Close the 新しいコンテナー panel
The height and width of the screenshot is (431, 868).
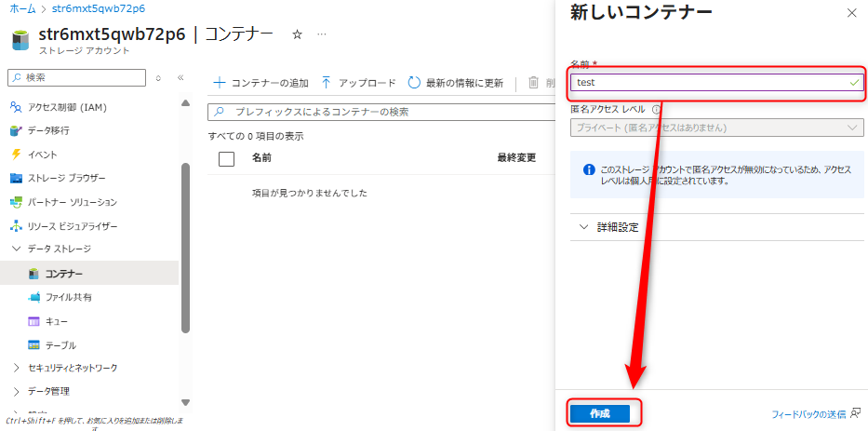852,14
